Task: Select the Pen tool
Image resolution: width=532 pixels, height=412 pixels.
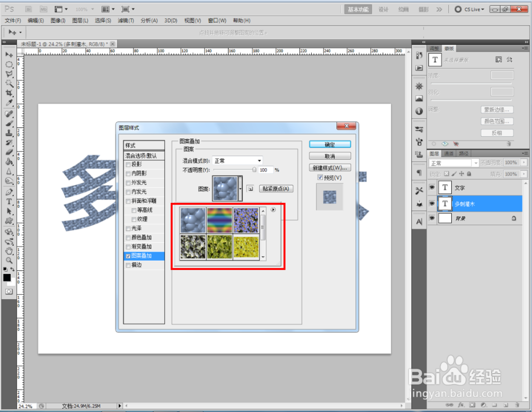Action: pyautogui.click(x=9, y=192)
